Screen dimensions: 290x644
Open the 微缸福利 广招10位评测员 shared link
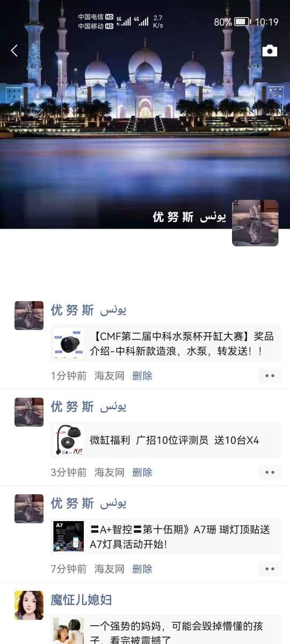[x=166, y=440]
